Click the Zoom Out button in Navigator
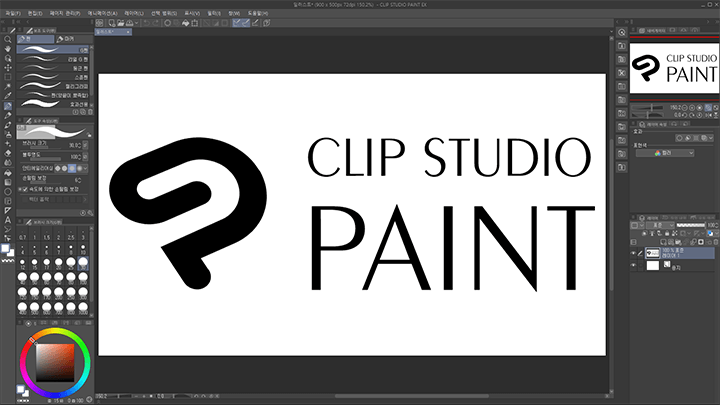 click(685, 107)
